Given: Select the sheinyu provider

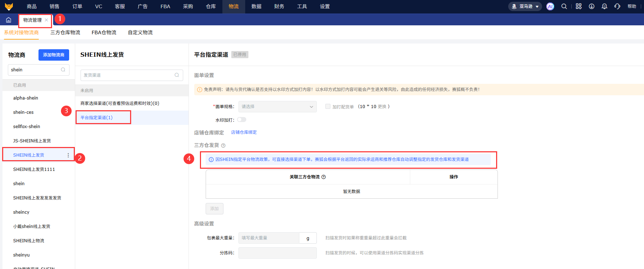Looking at the screenshot, I should pos(38,255).
